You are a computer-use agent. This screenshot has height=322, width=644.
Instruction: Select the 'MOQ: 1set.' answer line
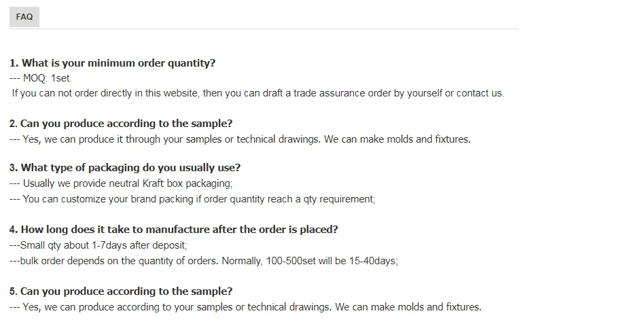point(41,78)
